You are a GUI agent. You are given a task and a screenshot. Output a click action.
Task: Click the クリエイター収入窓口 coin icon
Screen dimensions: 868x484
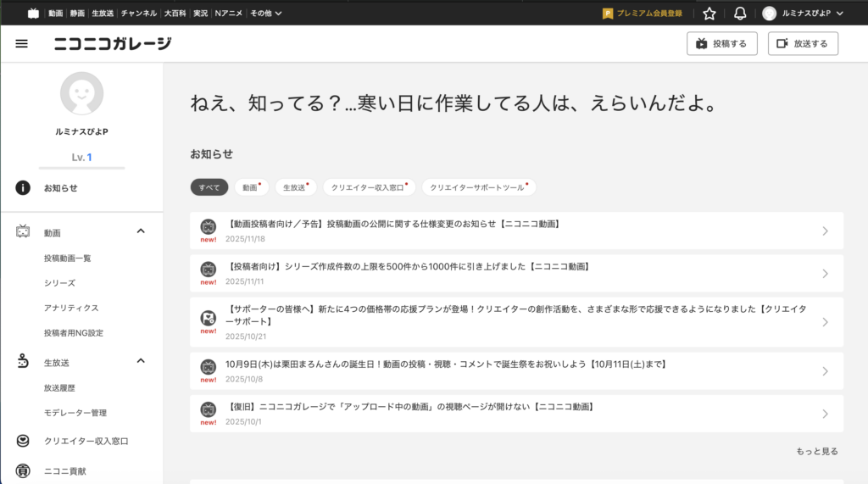point(24,442)
